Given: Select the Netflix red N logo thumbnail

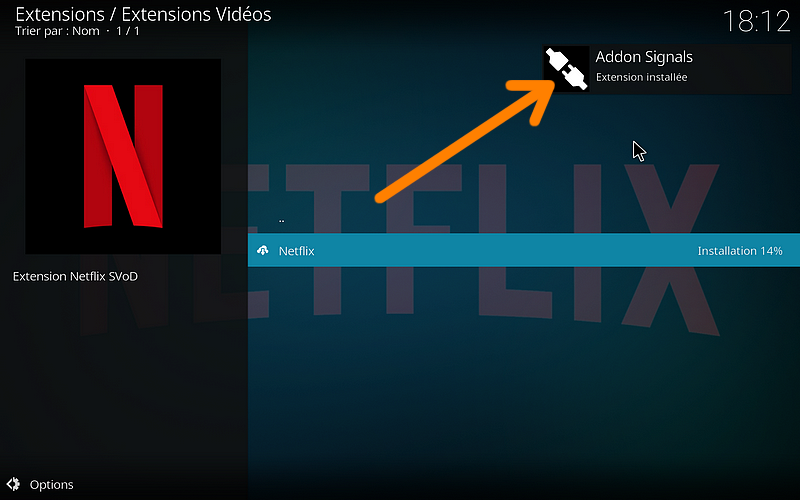Looking at the screenshot, I should [123, 156].
